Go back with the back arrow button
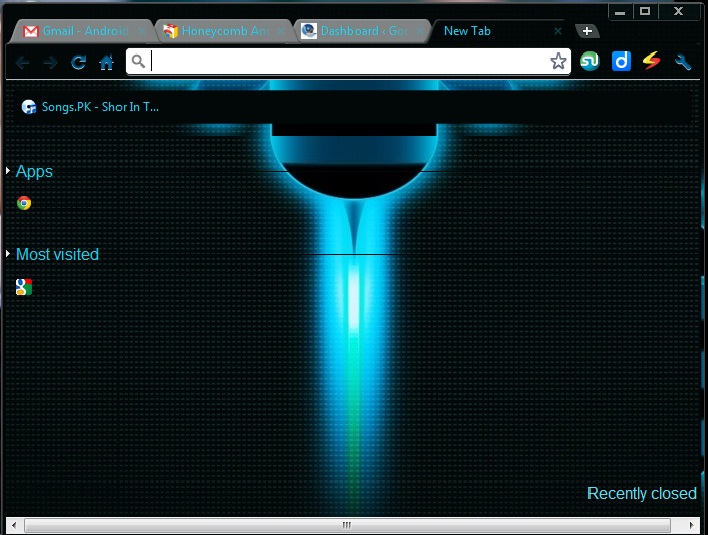Screen dimensions: 708x535 tap(23, 62)
